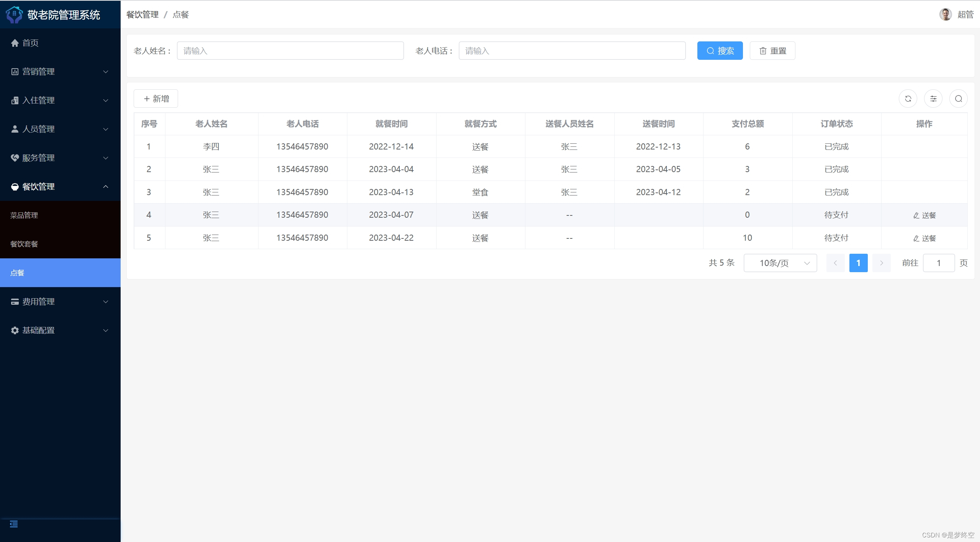Go to previous page arrow

coord(836,263)
